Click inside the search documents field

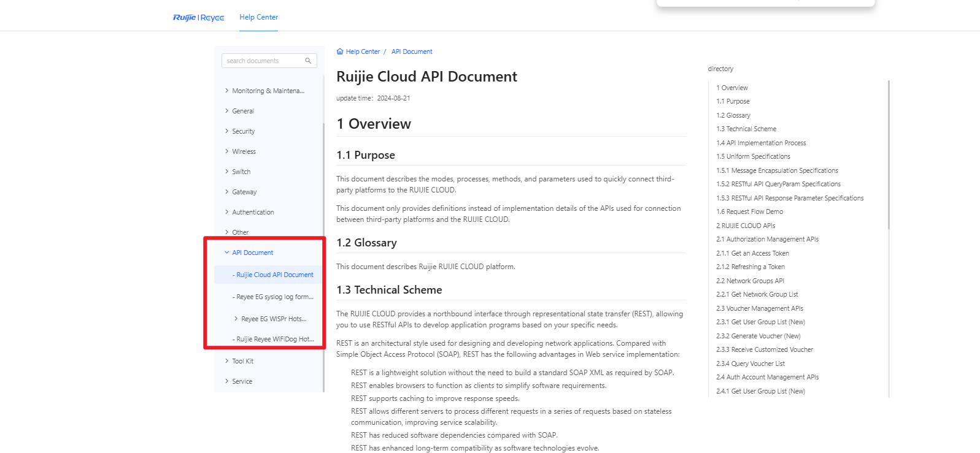[x=263, y=61]
